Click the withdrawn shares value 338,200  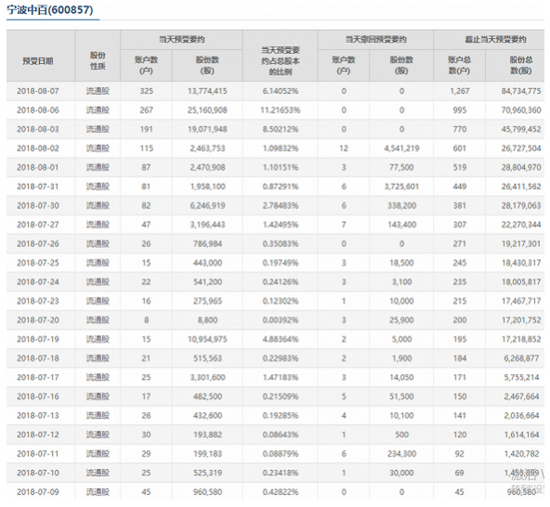click(x=402, y=206)
